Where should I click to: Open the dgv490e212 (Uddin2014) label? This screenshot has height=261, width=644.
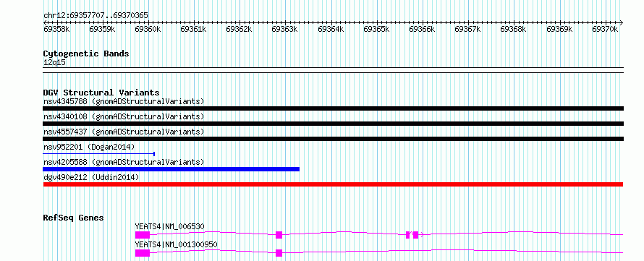pos(91,177)
